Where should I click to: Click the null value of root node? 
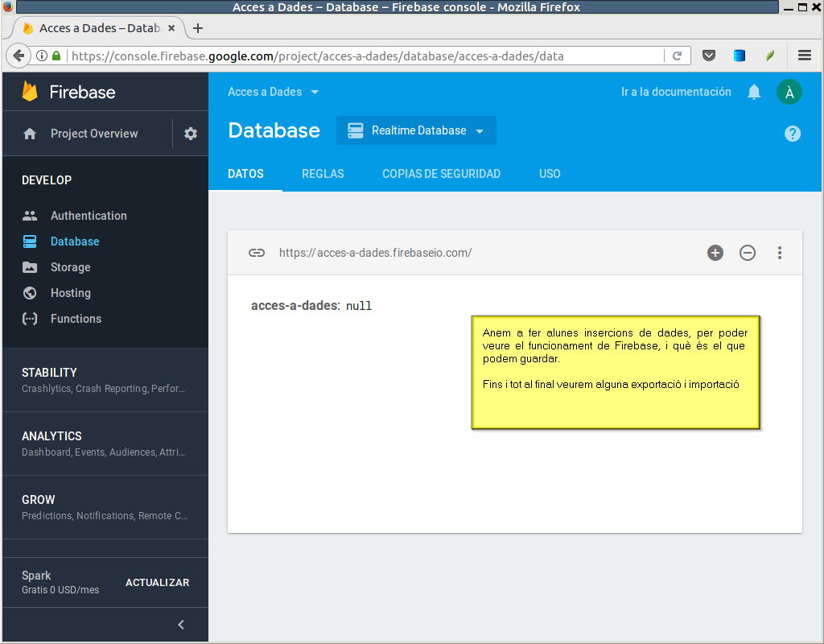[x=358, y=306]
